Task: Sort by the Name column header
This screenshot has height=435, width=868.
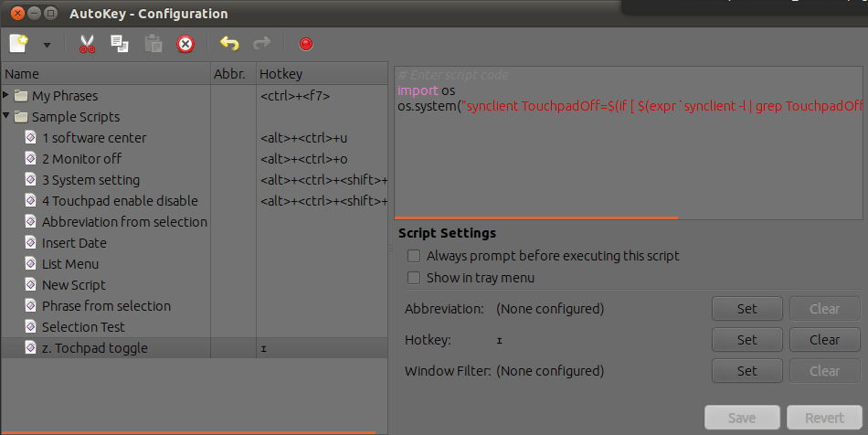Action: 106,74
